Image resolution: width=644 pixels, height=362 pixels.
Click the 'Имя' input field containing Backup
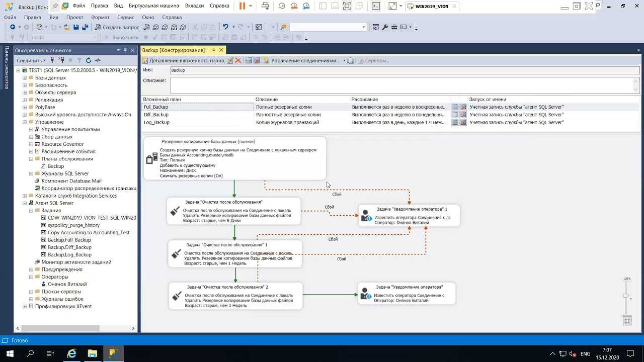tap(405, 70)
